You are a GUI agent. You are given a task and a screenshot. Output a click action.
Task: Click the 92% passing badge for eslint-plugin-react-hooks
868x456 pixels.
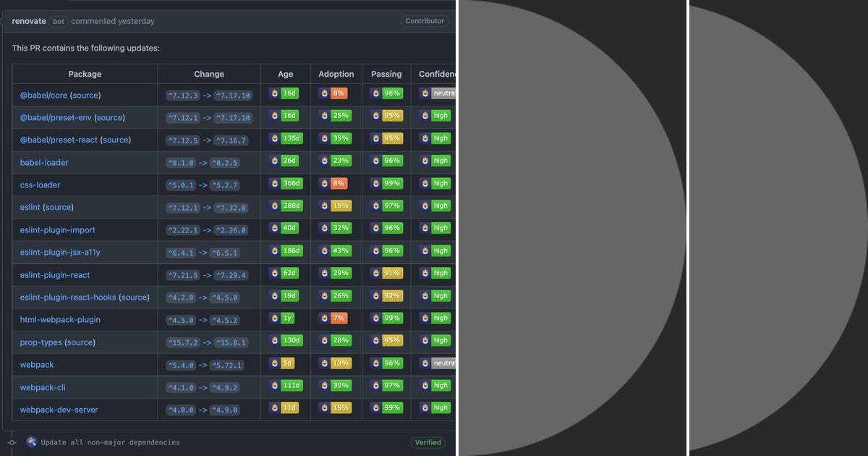click(386, 295)
